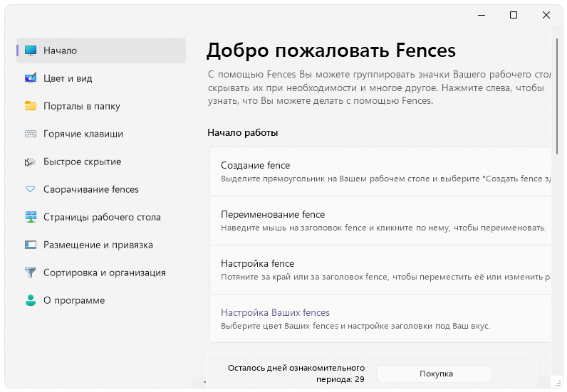Maximize the Fences settings window
This screenshot has height=392, width=567.
point(514,15)
